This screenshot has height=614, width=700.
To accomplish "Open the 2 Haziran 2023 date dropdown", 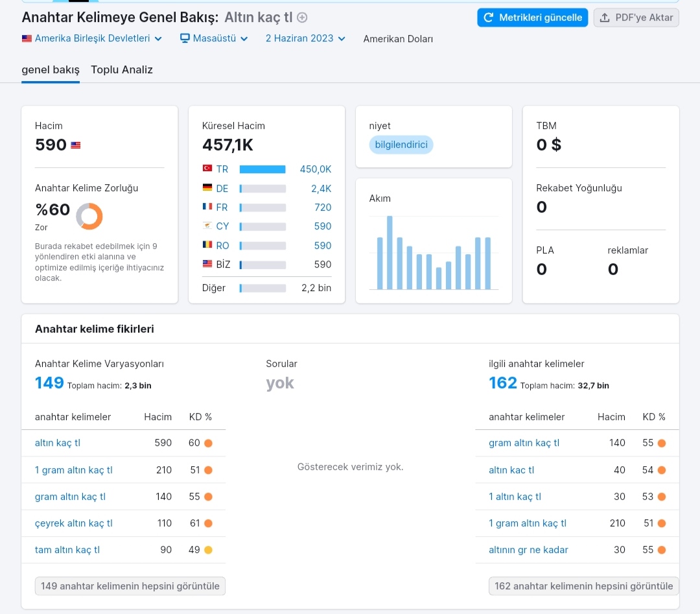I will coord(305,38).
